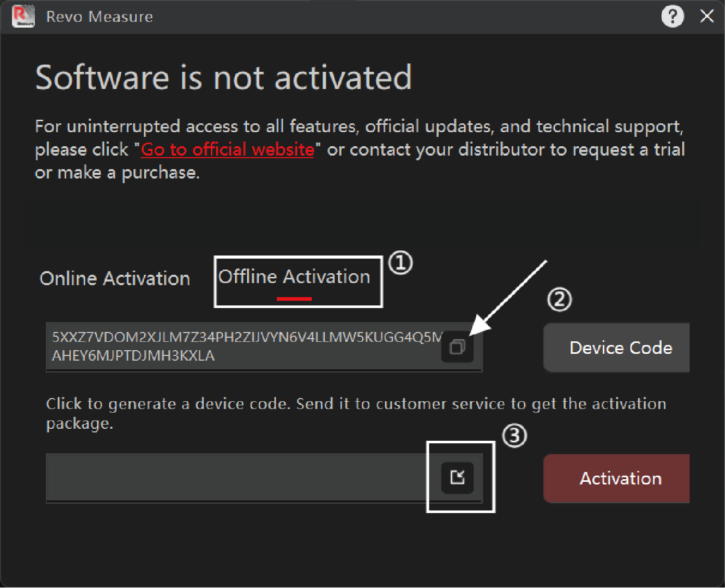Click the device code instruction text
The height and width of the screenshot is (588, 725).
pyautogui.click(x=356, y=413)
